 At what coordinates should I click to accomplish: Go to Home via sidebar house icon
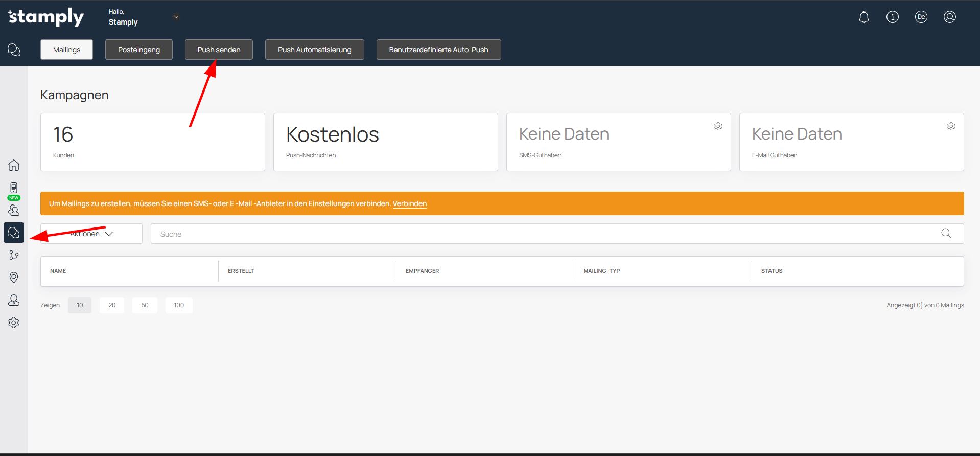coord(14,165)
